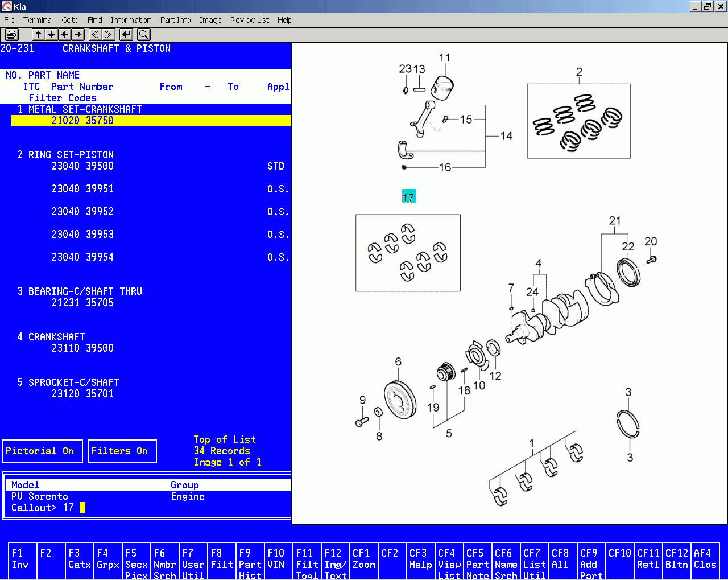Click callout 6 pulley in diagram
The image size is (728, 580).
(x=398, y=361)
